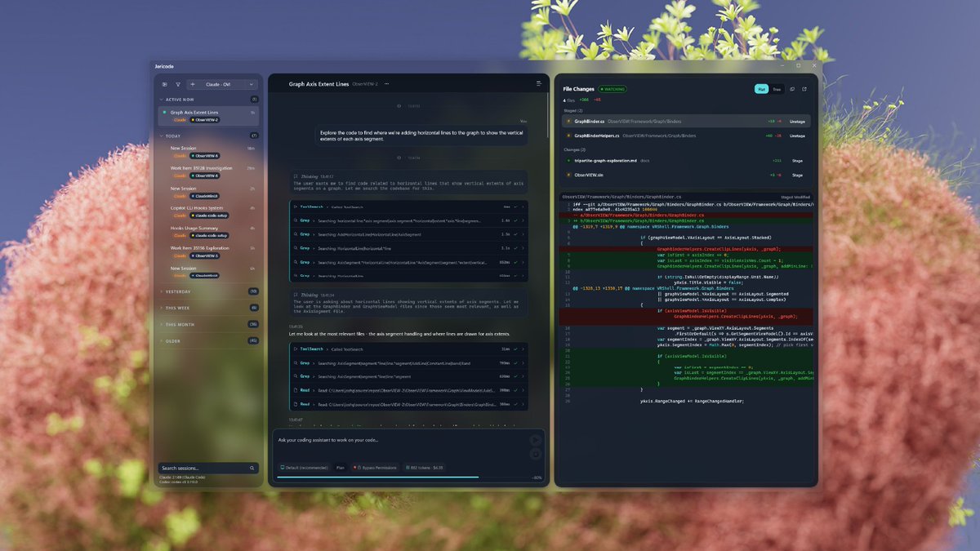This screenshot has width=980, height=551.
Task: Select the Graph Axis Extent Lines session
Action: point(208,116)
